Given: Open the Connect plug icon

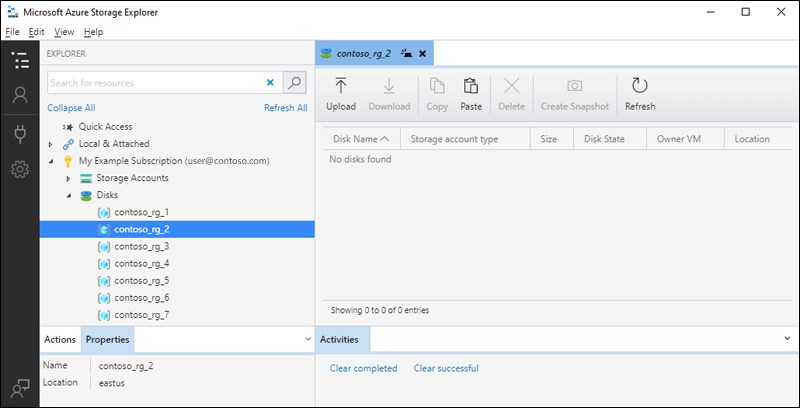Looking at the screenshot, I should click(x=20, y=133).
